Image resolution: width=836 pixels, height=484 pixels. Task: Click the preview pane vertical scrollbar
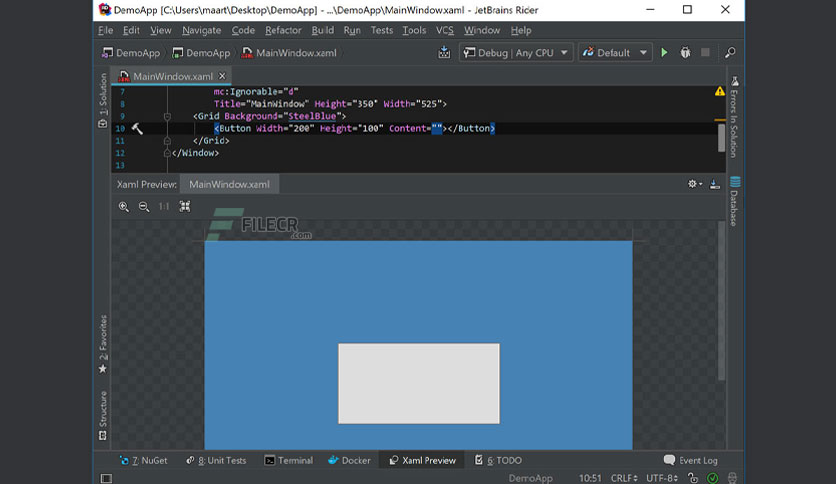(x=721, y=301)
